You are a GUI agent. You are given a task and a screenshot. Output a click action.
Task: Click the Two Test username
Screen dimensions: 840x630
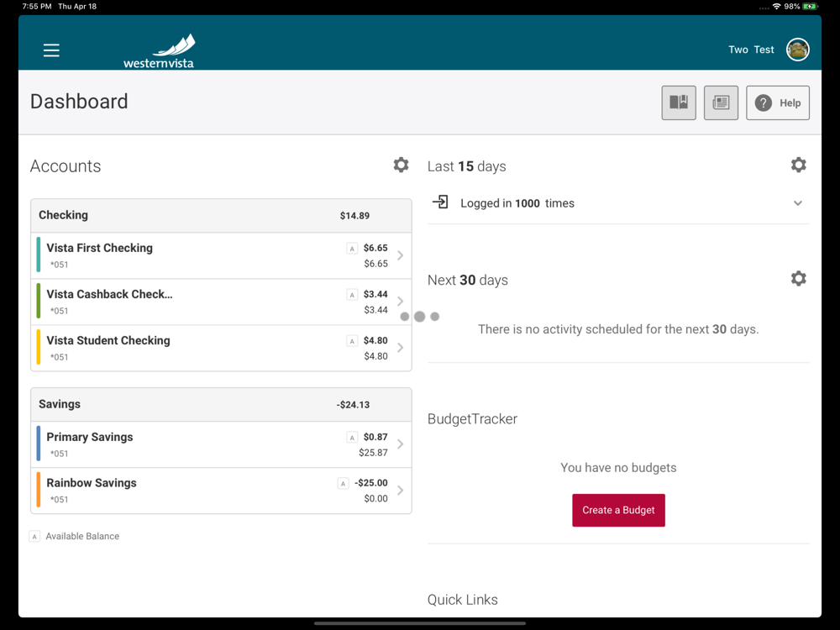[x=751, y=50]
